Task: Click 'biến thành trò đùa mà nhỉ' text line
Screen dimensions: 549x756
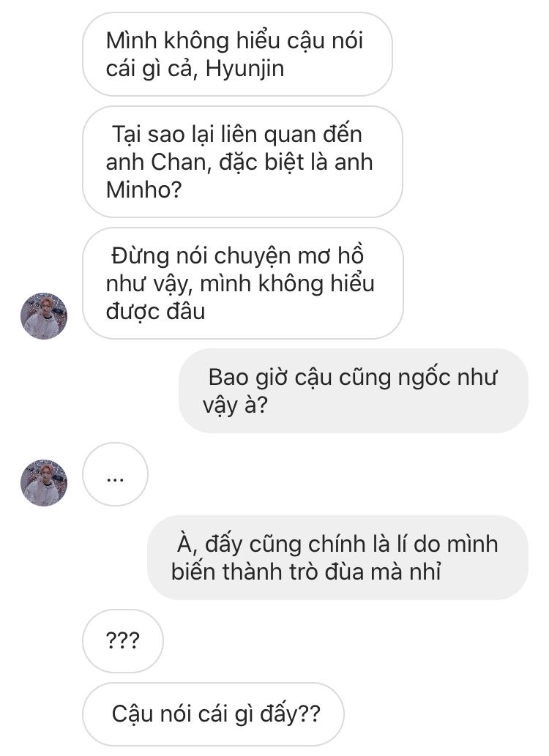Action: coord(306,572)
